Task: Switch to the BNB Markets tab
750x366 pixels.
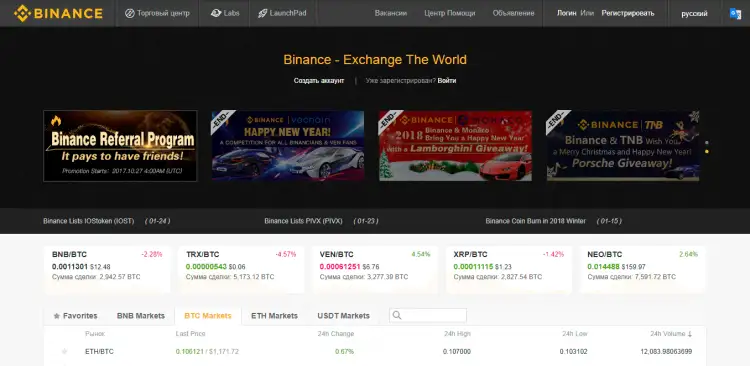Action: click(x=141, y=316)
